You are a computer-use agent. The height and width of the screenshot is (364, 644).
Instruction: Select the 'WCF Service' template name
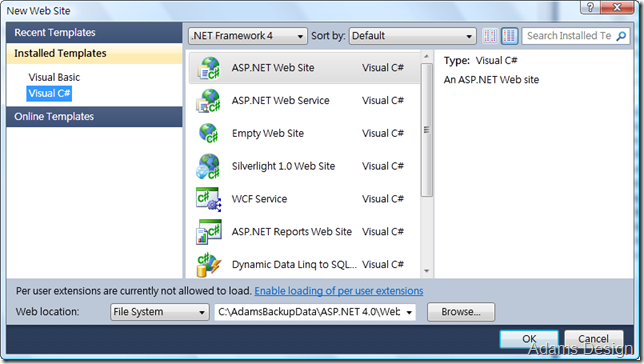[259, 199]
